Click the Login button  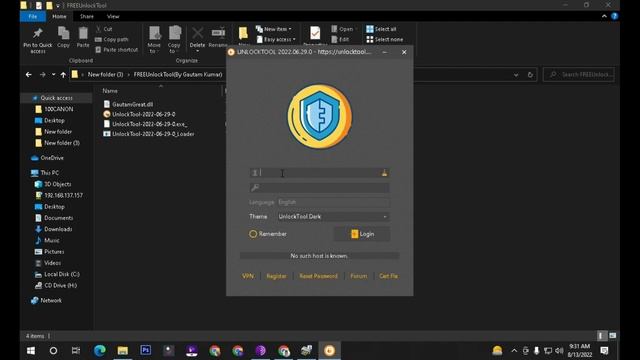coord(362,234)
